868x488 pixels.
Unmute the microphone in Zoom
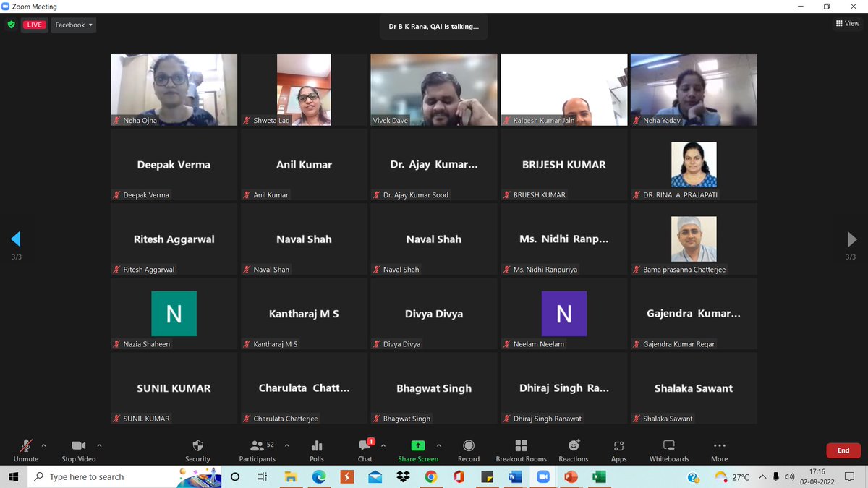pyautogui.click(x=26, y=450)
